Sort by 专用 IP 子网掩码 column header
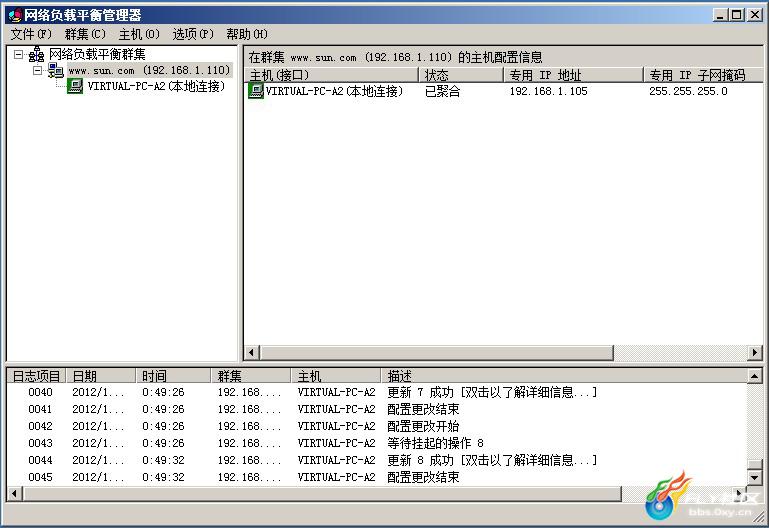 (703, 75)
